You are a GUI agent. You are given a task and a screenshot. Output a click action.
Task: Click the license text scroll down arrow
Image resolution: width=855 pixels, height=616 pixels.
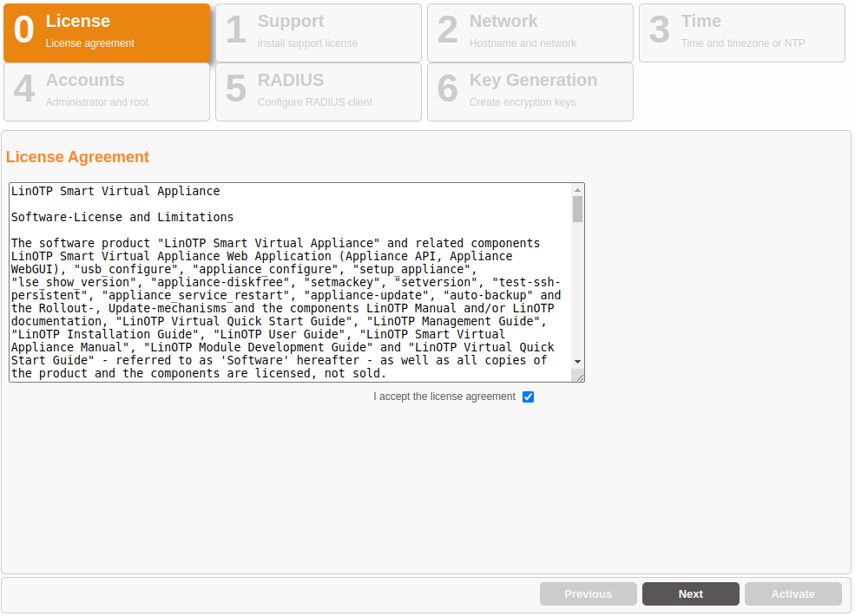tap(577, 361)
